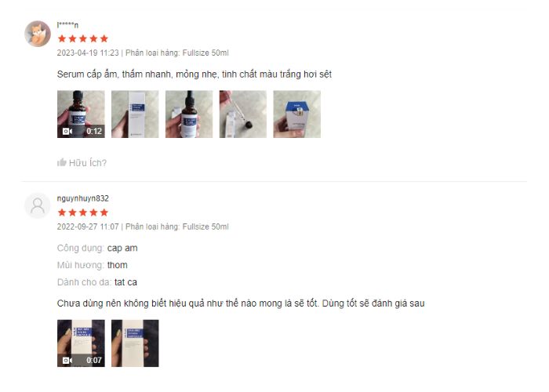Viewport: 549px width, 392px height.
Task: Click the review text starting Serum cấp ẩm
Action: (x=195, y=74)
